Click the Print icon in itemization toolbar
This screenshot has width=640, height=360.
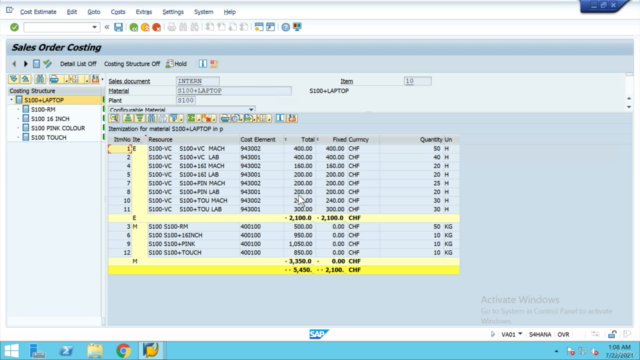[x=224, y=118]
